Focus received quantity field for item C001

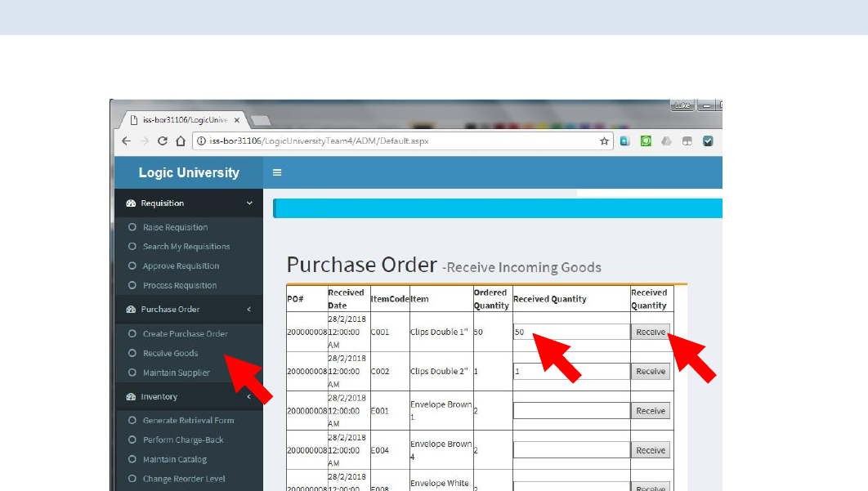[571, 333]
